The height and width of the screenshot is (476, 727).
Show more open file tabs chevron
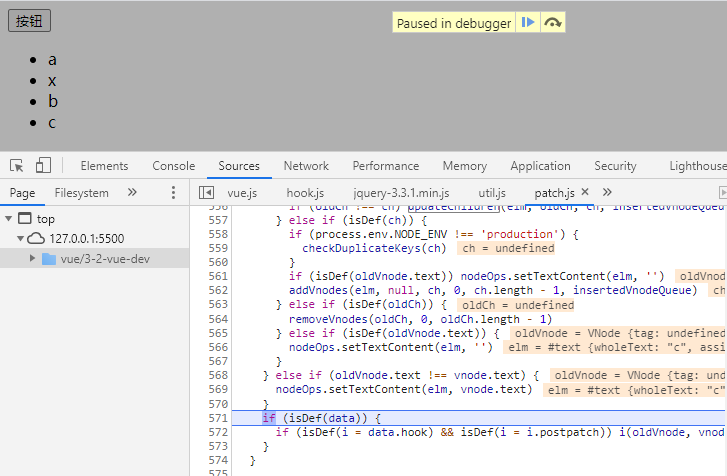[607, 192]
